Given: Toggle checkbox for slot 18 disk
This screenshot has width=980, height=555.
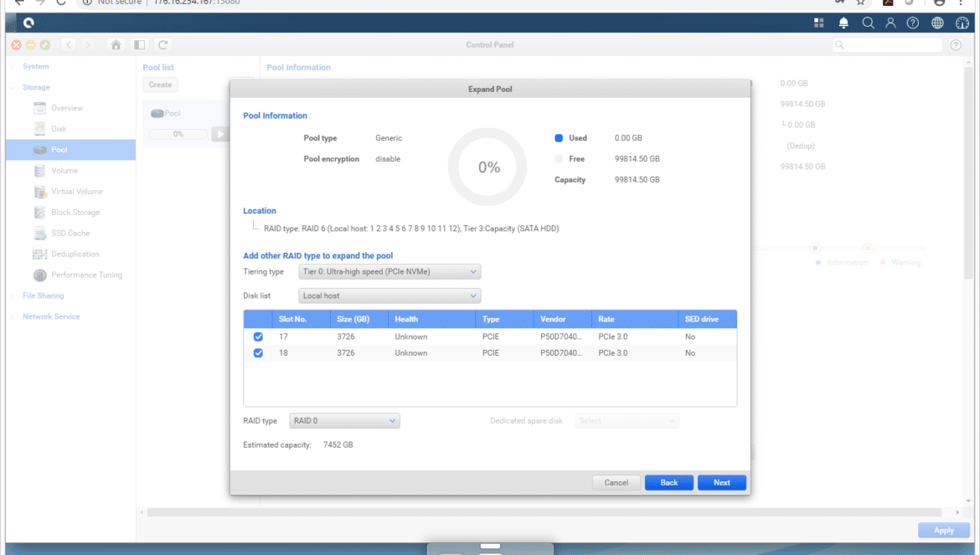Looking at the screenshot, I should 258,352.
